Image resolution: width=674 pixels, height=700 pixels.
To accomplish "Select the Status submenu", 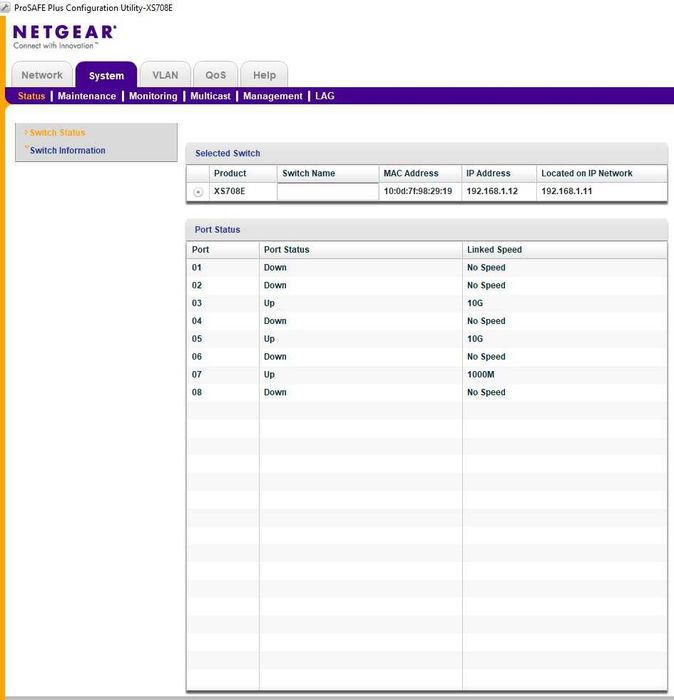I will (x=31, y=96).
